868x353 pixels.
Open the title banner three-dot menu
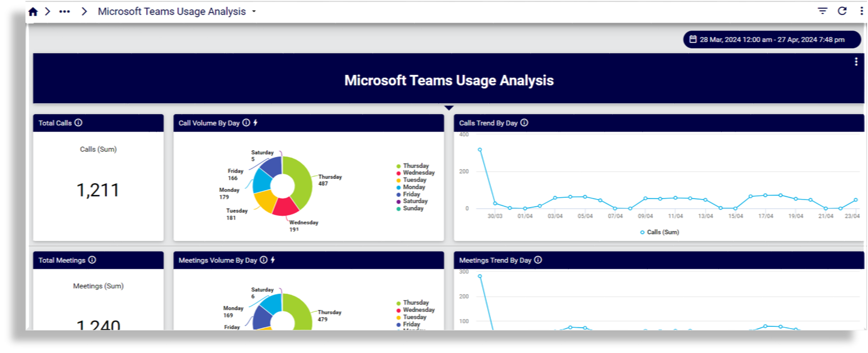(x=856, y=62)
